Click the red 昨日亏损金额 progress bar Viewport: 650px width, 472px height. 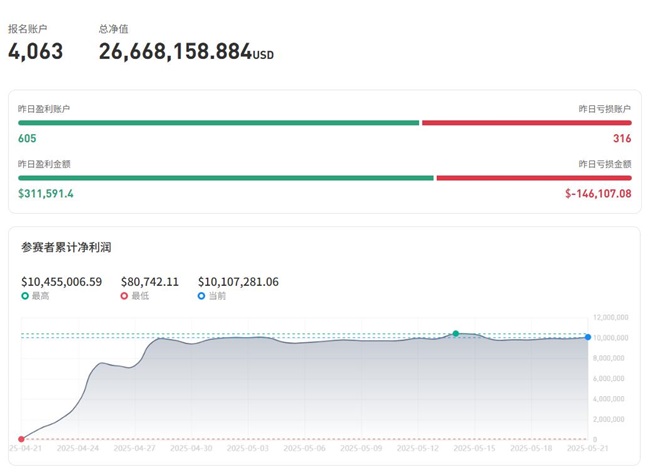534,178
